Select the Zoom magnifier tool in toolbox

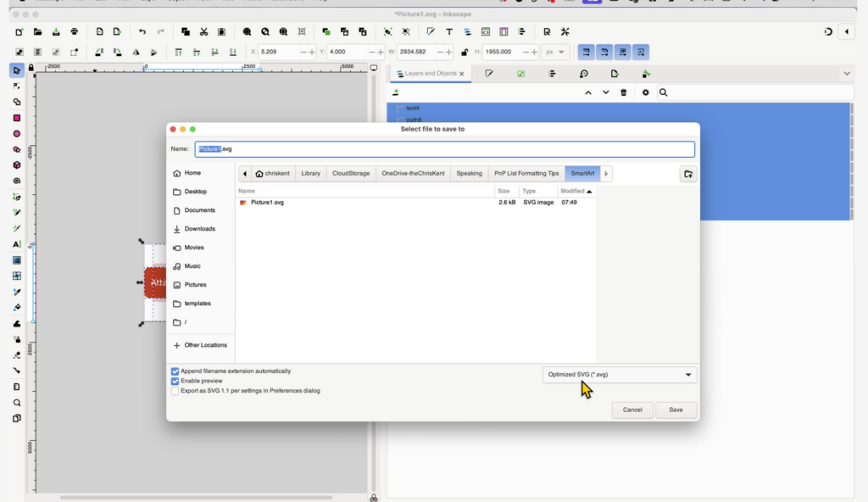point(16,403)
